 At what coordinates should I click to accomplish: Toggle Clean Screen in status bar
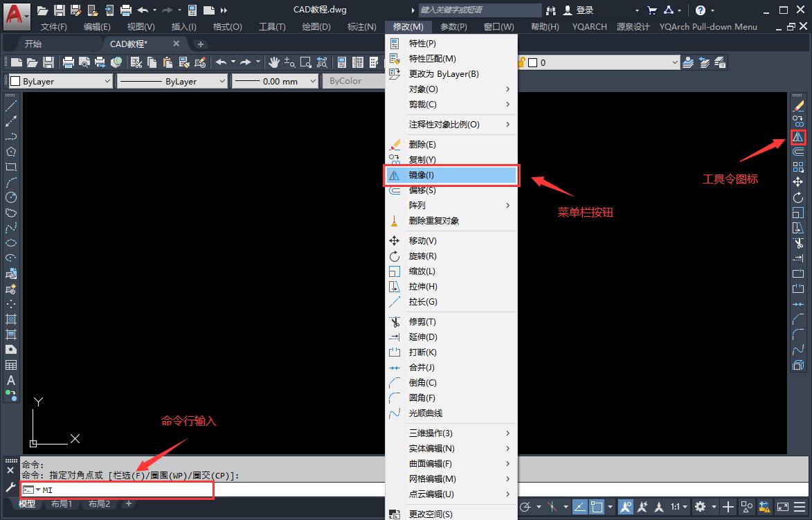point(783,506)
